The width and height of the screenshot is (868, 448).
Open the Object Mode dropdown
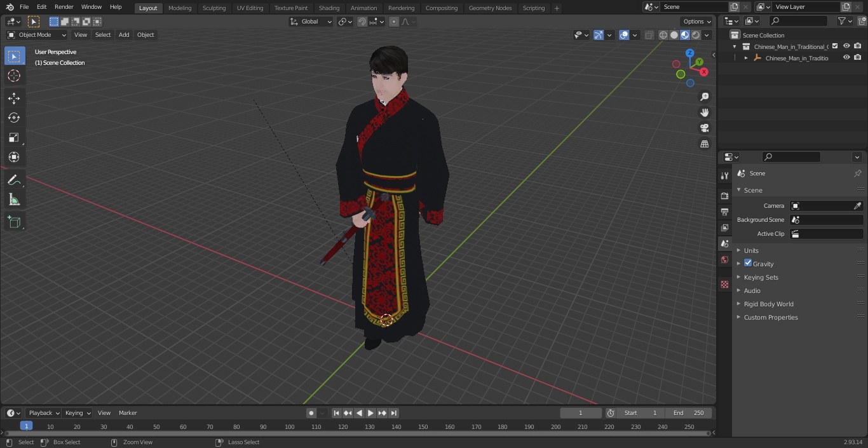[37, 35]
